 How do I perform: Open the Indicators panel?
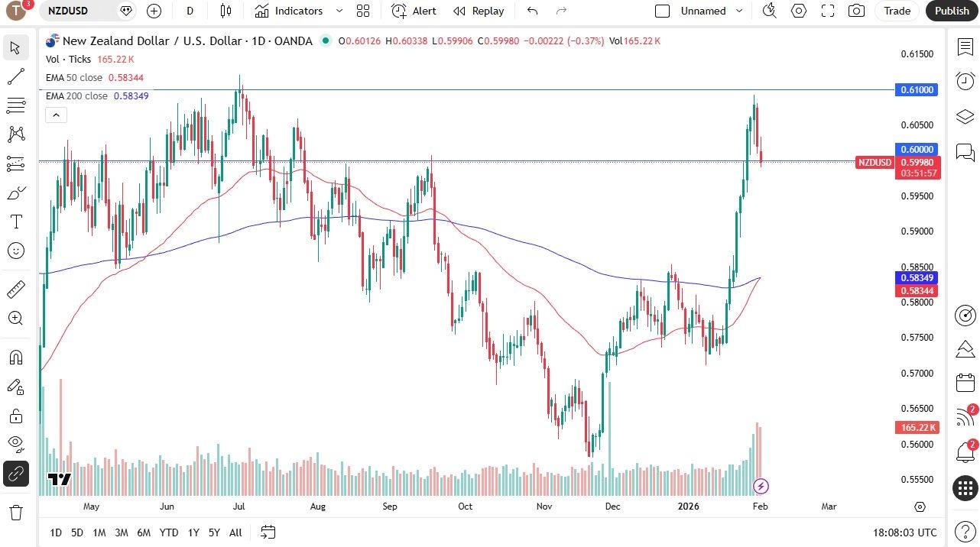click(290, 11)
